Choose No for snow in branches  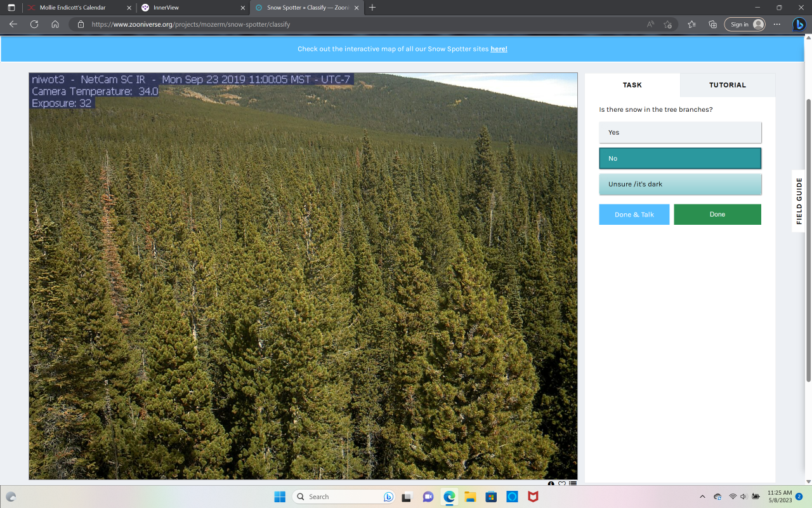point(679,158)
